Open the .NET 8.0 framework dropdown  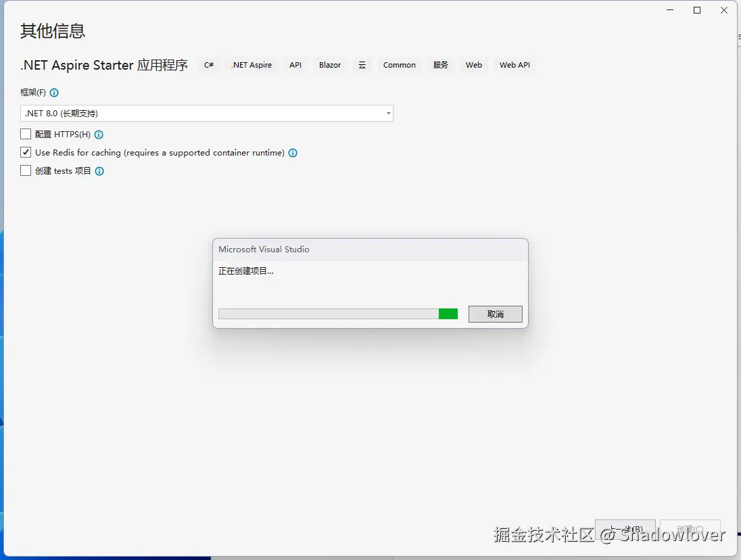click(206, 114)
